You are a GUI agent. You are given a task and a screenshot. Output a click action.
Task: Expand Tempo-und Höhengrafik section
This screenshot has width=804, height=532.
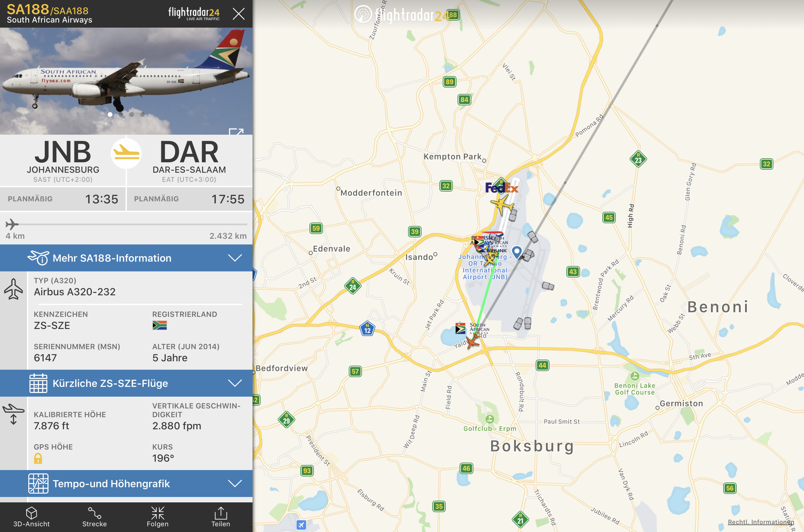(126, 483)
